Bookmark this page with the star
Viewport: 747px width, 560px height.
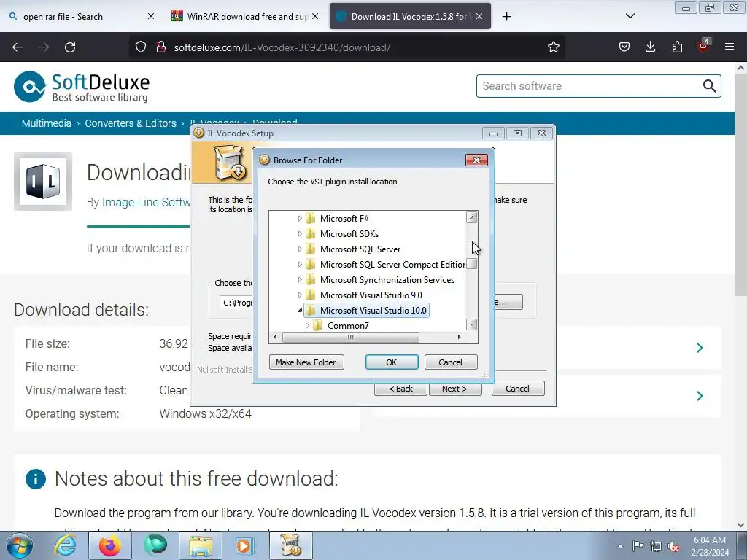click(x=553, y=47)
